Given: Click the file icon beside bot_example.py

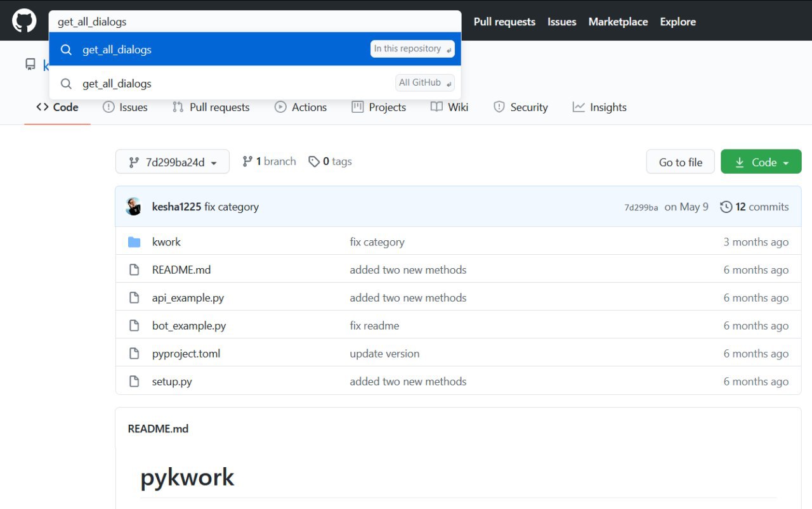Looking at the screenshot, I should [x=134, y=325].
